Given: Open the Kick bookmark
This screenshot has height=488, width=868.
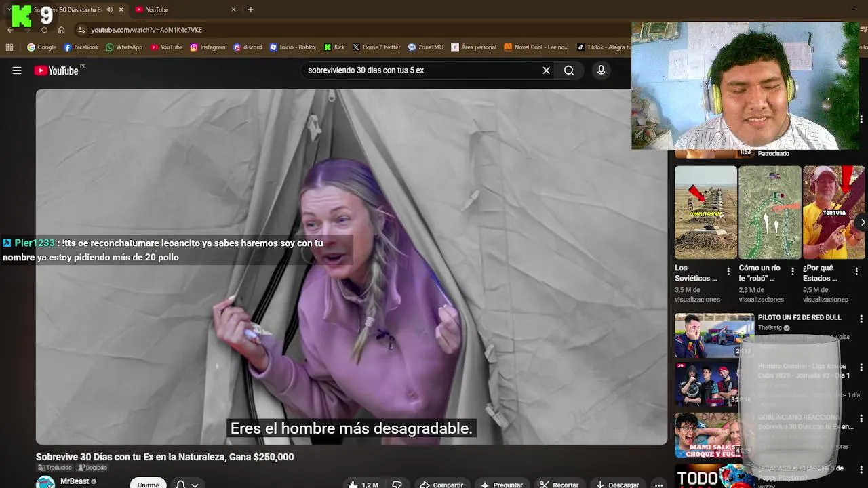Looking at the screenshot, I should [x=334, y=47].
